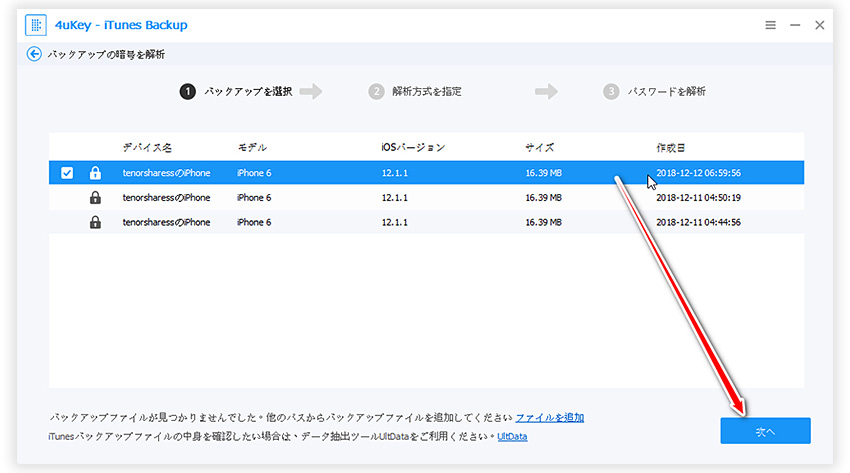Open the ファイルを追加 link

549,417
